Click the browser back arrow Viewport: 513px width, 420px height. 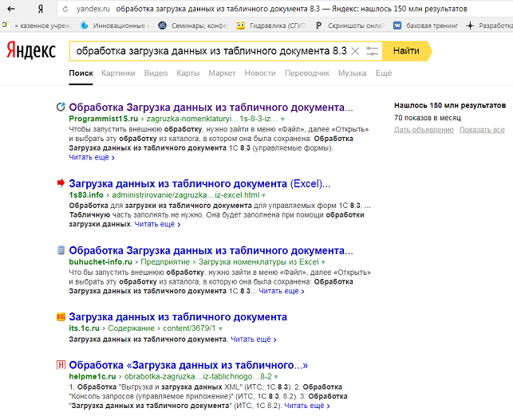17,9
